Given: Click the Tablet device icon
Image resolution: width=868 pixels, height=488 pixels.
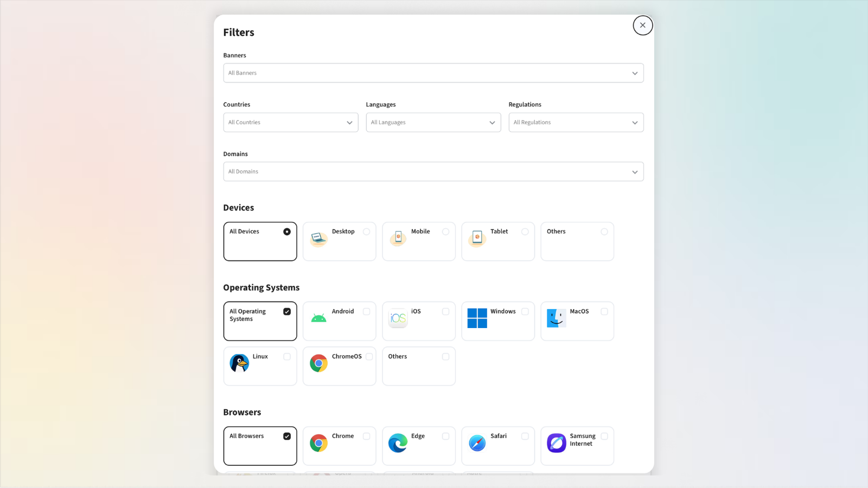Looking at the screenshot, I should (x=477, y=238).
